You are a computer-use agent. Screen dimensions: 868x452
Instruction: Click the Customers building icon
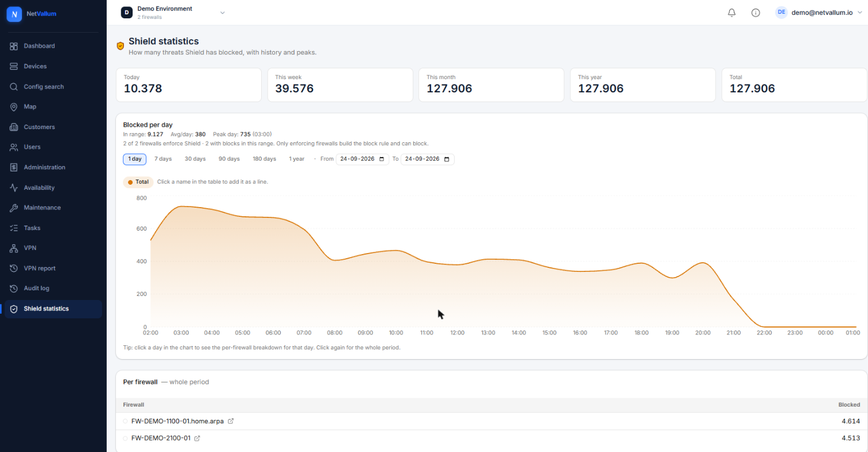pyautogui.click(x=14, y=127)
